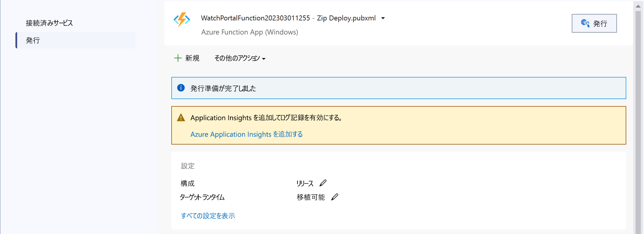Click the yellow warning triangle icon
The width and height of the screenshot is (644, 234).
181,117
